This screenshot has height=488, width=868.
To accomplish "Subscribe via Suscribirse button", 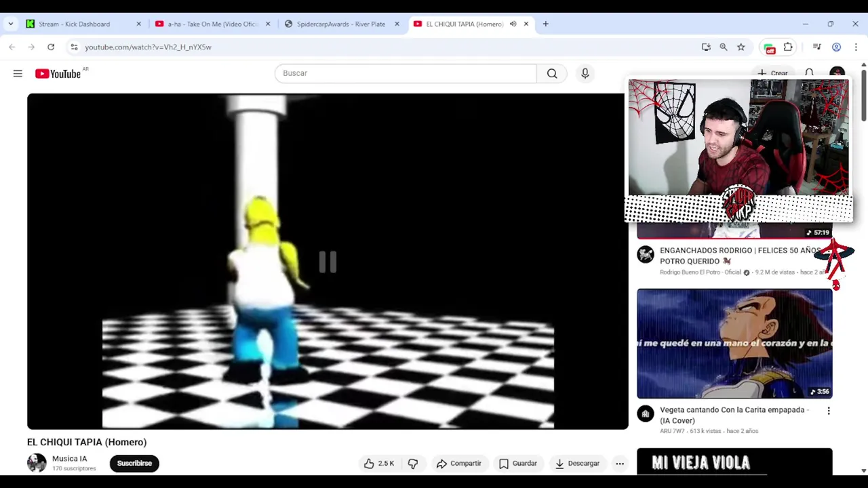I will tap(134, 464).
